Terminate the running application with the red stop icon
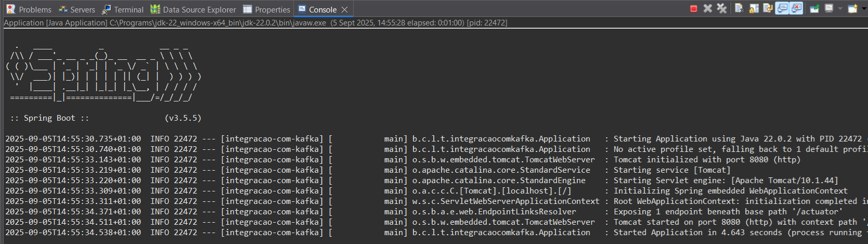 click(x=694, y=8)
